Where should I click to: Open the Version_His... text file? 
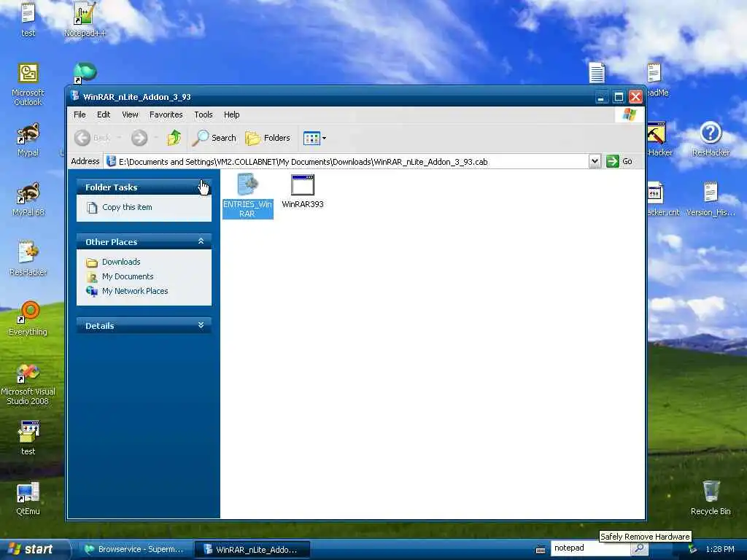point(711,199)
